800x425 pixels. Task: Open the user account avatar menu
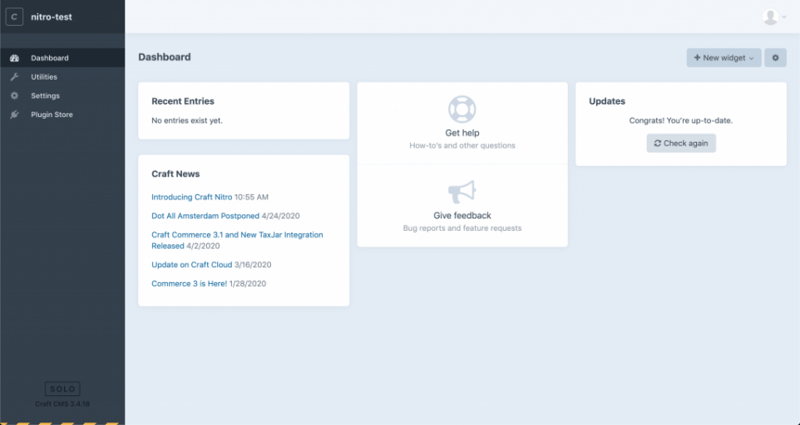pos(772,17)
